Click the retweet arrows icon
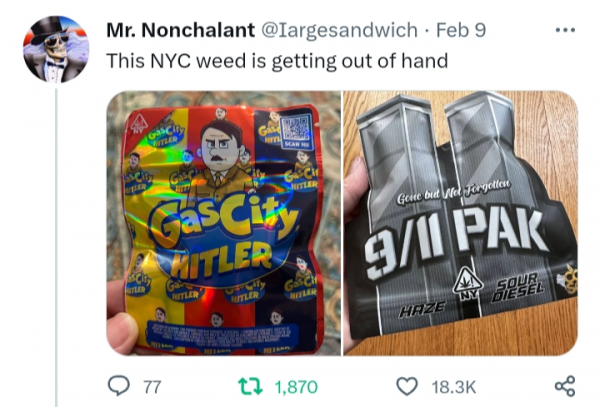The height and width of the screenshot is (407, 600). (250, 386)
